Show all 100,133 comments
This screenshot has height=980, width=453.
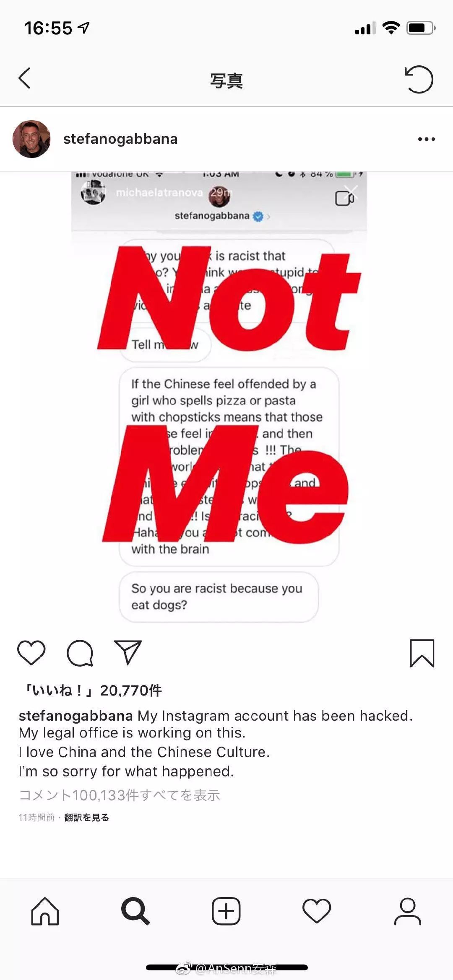(x=120, y=795)
